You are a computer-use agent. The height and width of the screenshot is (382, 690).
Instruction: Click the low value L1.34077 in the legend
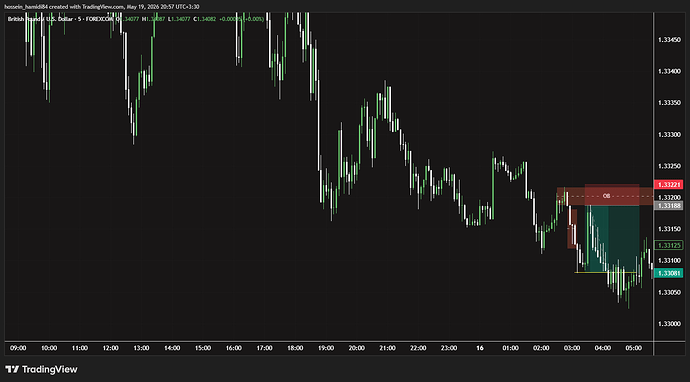point(179,19)
